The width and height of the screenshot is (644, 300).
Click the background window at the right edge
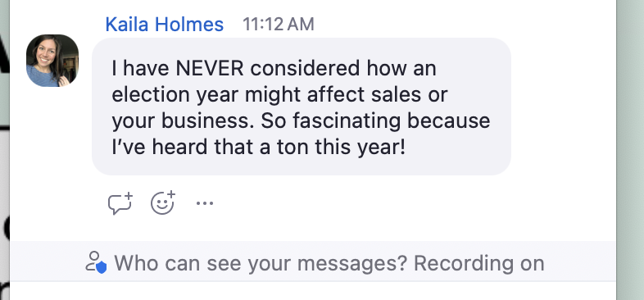pyautogui.click(x=630, y=150)
